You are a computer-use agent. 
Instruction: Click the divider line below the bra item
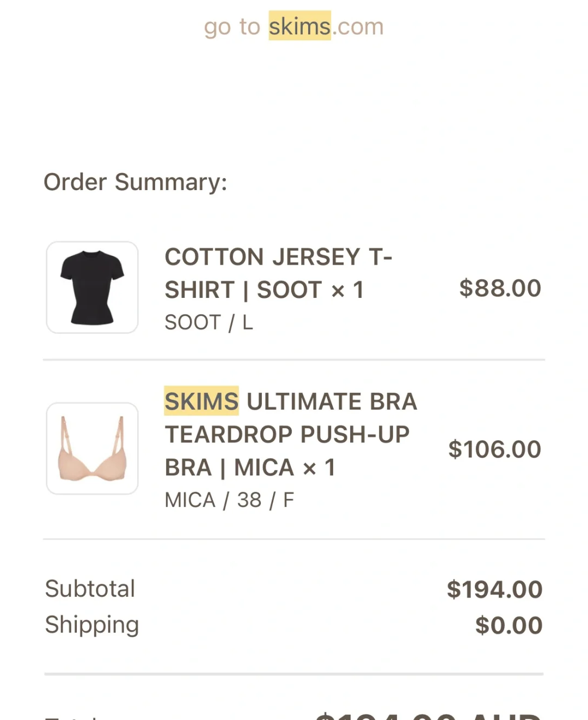coord(294,539)
